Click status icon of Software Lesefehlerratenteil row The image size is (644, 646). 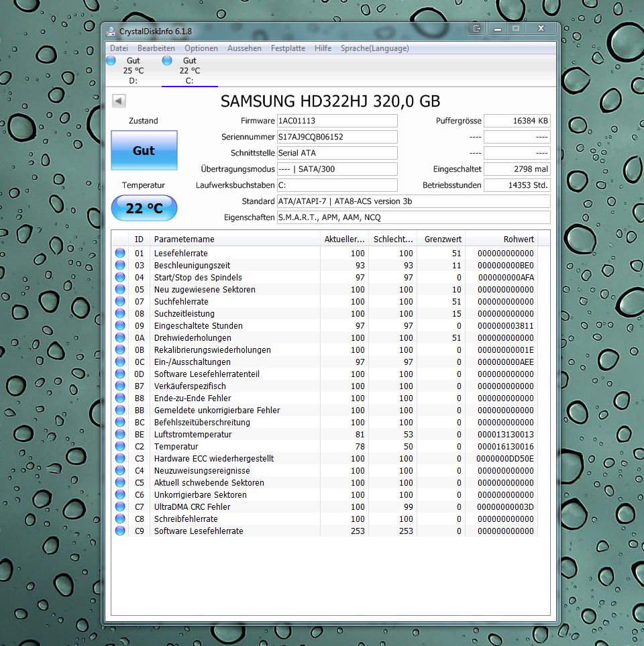120,374
